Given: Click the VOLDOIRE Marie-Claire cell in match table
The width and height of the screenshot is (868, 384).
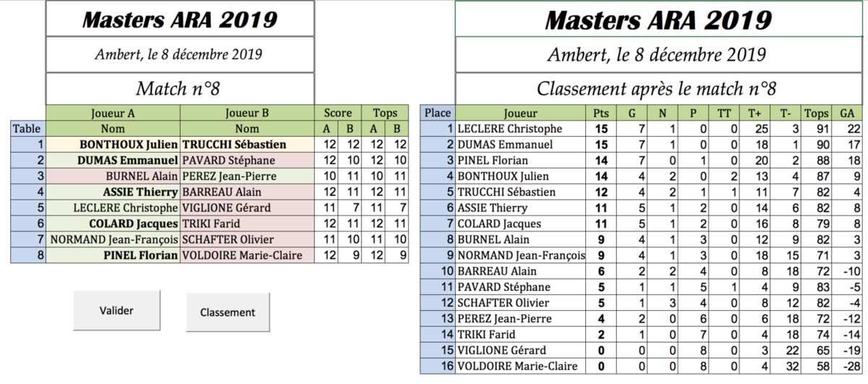Looking at the screenshot, I should [x=247, y=255].
